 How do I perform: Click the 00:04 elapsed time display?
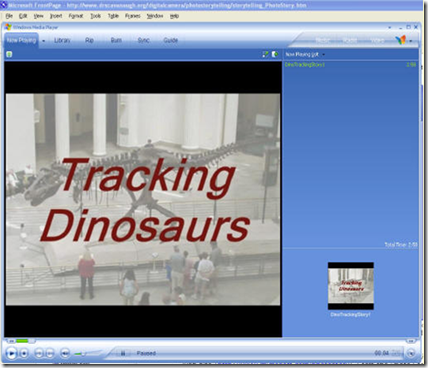[x=382, y=353]
